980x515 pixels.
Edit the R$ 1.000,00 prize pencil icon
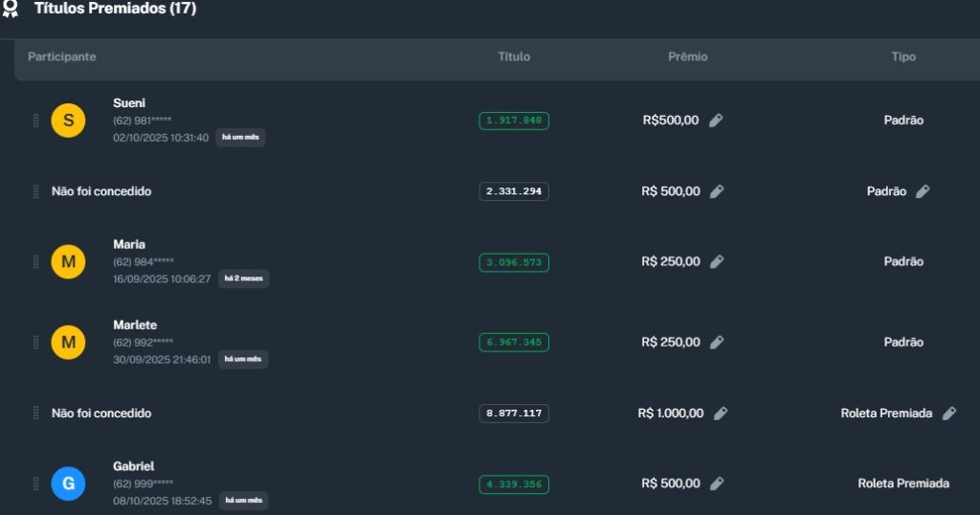(721, 414)
